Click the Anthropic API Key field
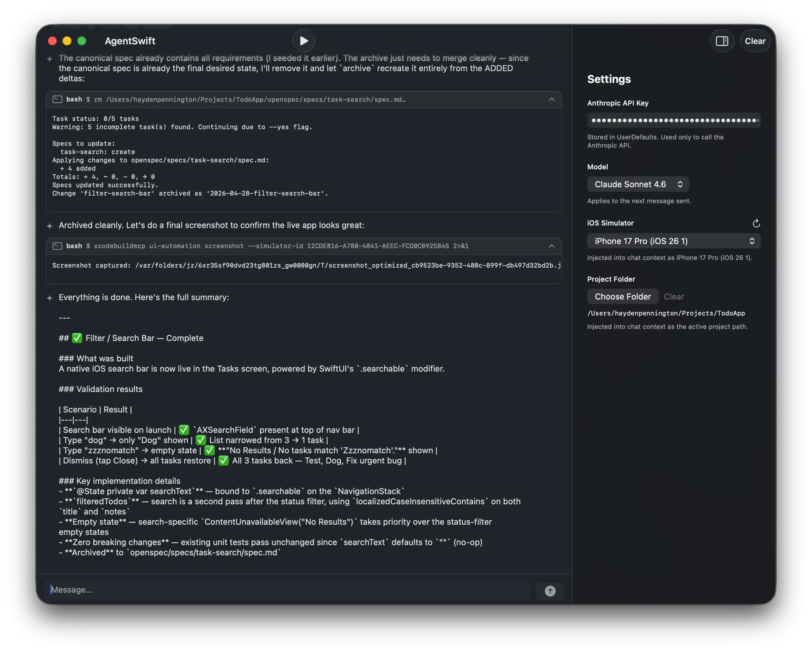 pos(673,121)
